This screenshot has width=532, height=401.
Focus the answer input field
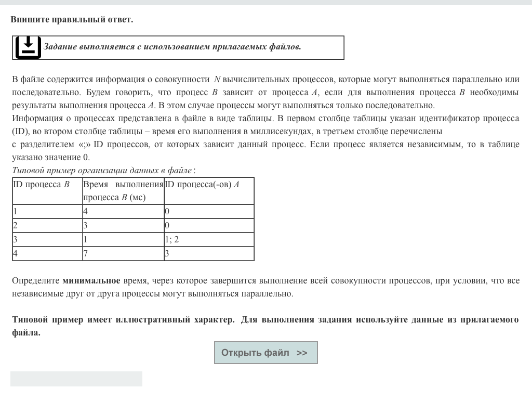pos(76,379)
